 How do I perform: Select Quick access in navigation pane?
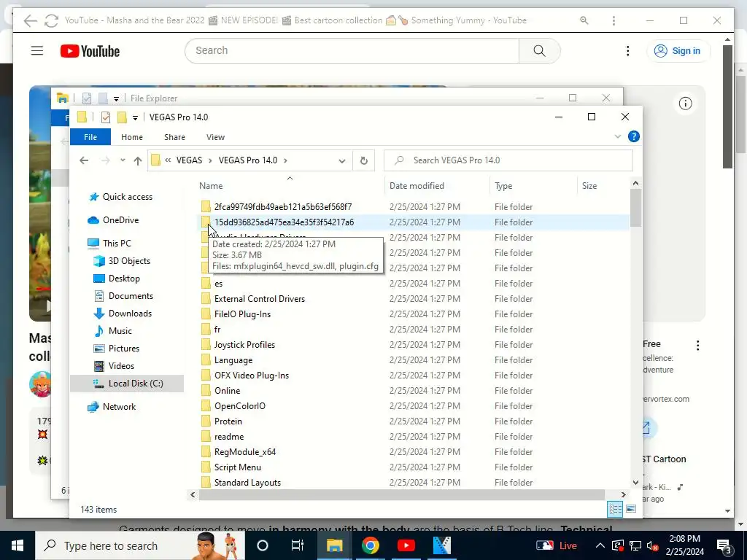click(x=121, y=197)
